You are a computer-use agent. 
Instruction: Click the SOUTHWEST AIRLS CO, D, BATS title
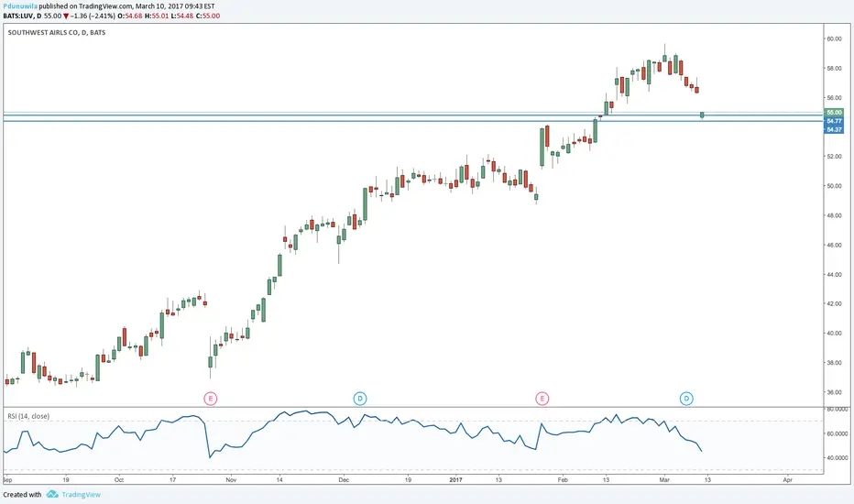[57, 33]
